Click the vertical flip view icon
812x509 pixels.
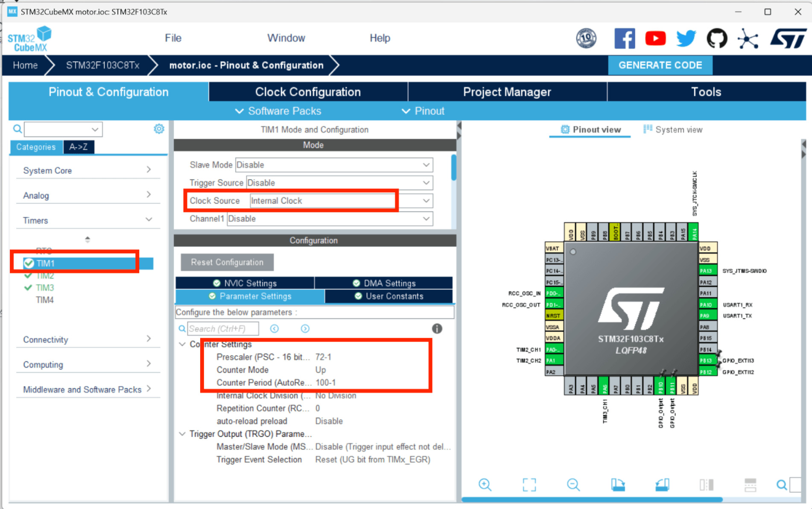tap(707, 485)
